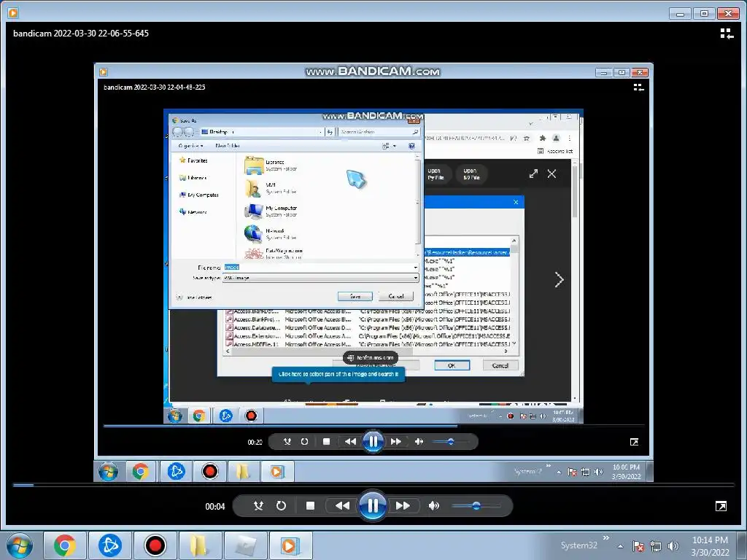
Task: Open the Windows Start menu at the bottom
Action: 20,545
